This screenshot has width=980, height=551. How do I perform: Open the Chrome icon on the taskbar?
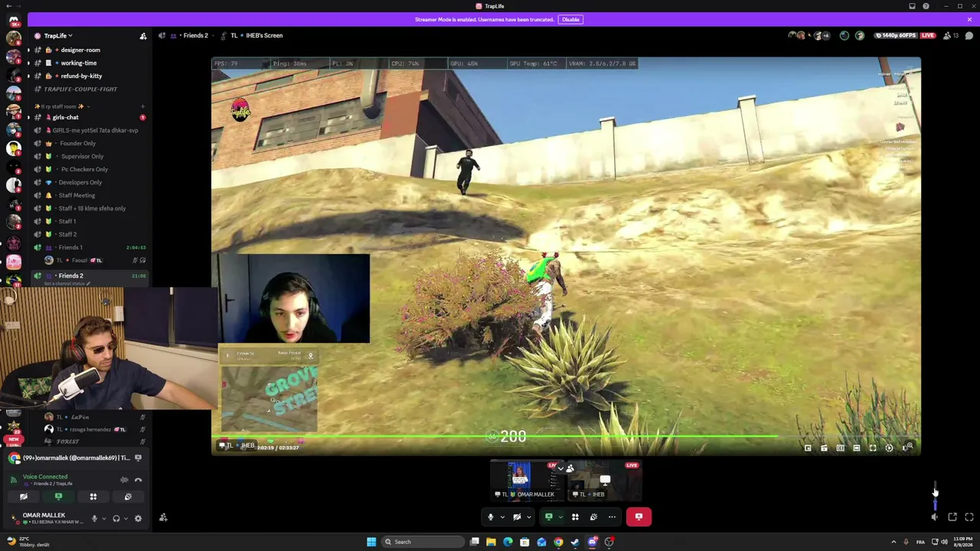pos(558,542)
